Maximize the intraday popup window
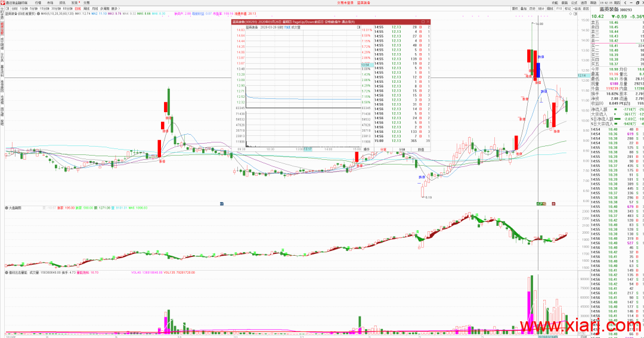The width and height of the screenshot is (644, 338). point(423,22)
